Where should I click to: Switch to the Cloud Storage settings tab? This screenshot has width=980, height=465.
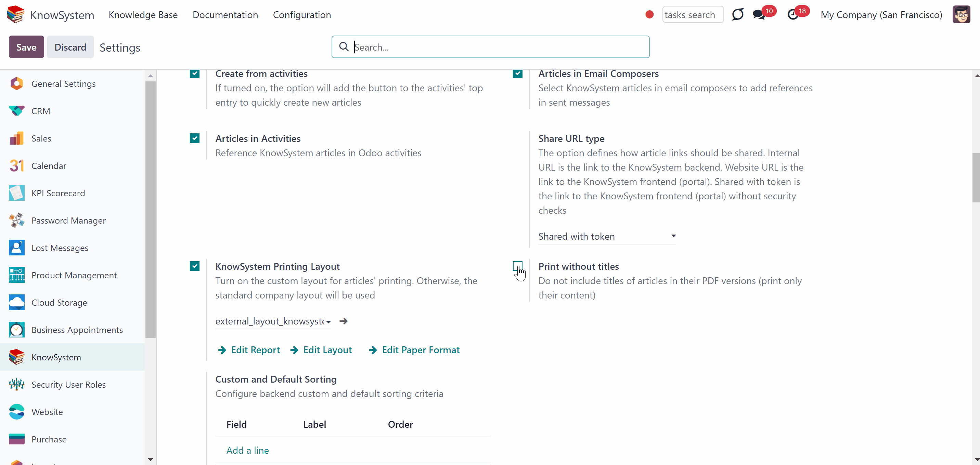pyautogui.click(x=59, y=303)
